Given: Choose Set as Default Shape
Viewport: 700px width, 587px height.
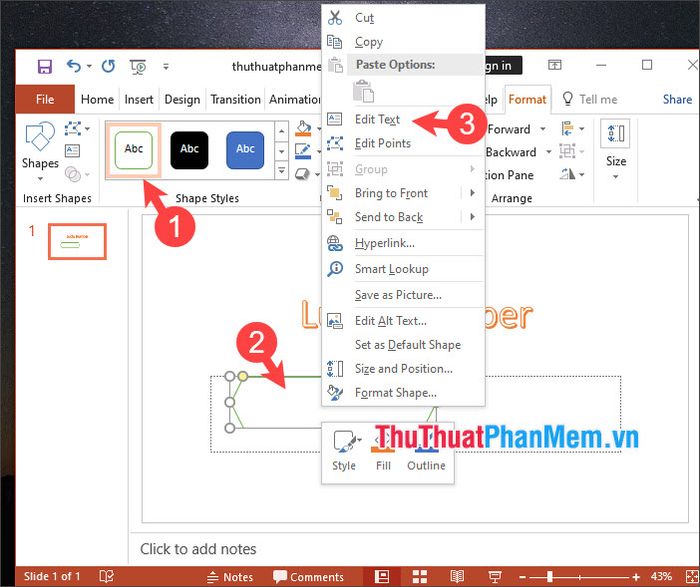Looking at the screenshot, I should coord(403,345).
